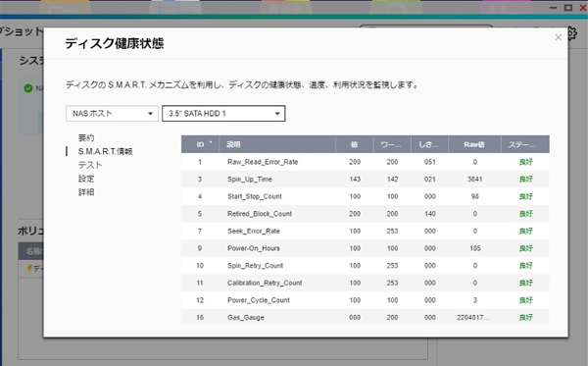Open the NAS ホスト dropdown

[112, 114]
